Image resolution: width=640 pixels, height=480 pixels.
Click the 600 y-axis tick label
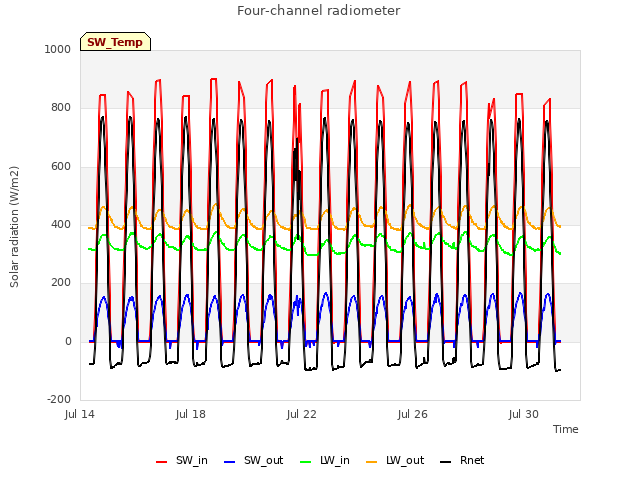(61, 167)
